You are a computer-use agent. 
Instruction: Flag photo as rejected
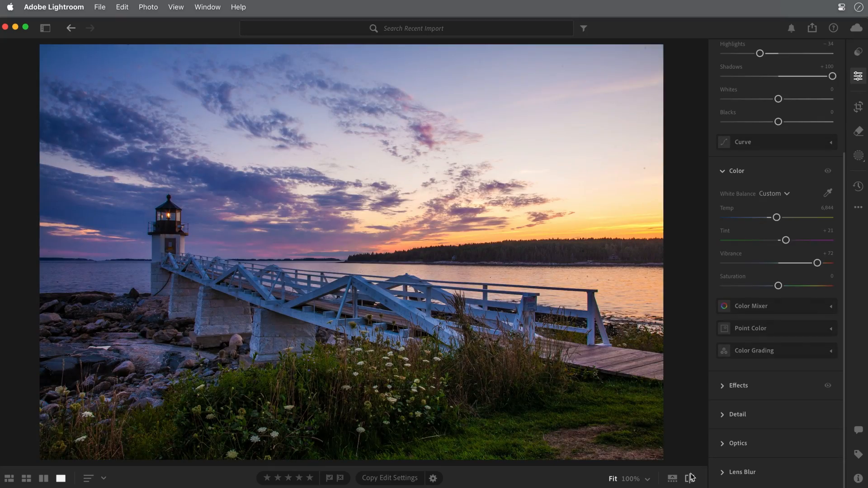(340, 478)
